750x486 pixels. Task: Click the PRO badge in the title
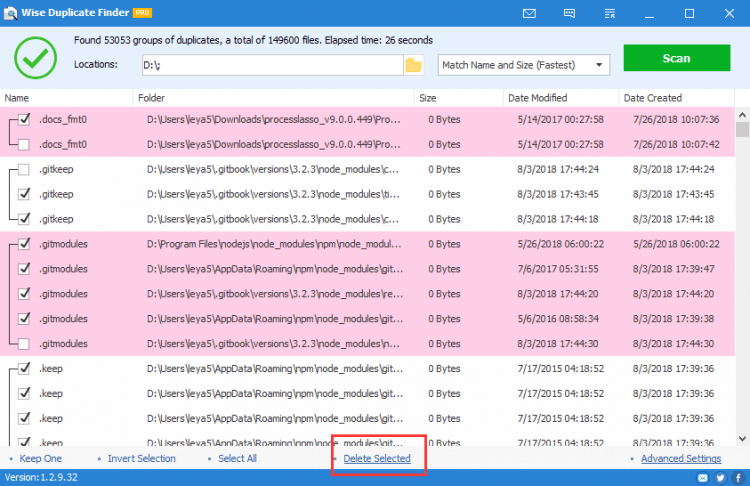pos(143,13)
